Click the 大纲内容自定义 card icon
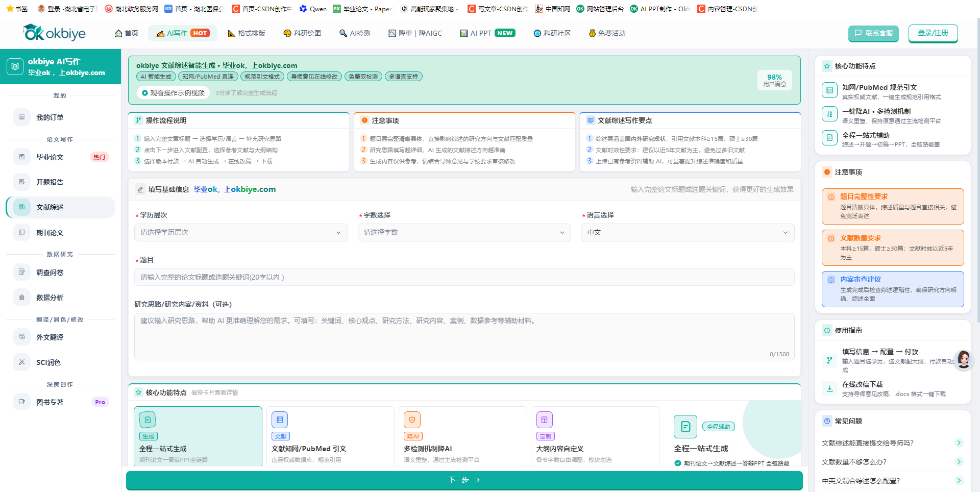Screen dimensions: 980x492 544,420
